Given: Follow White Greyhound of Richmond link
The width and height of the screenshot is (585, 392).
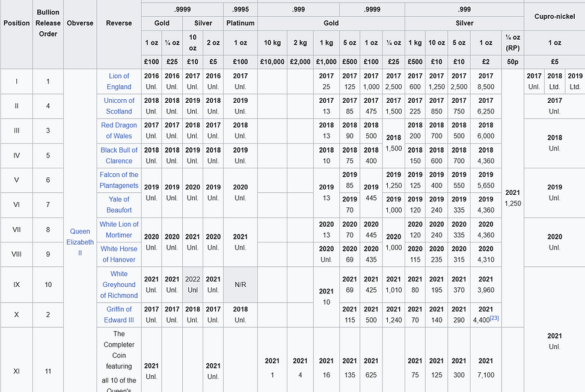Looking at the screenshot, I should coord(118,284).
